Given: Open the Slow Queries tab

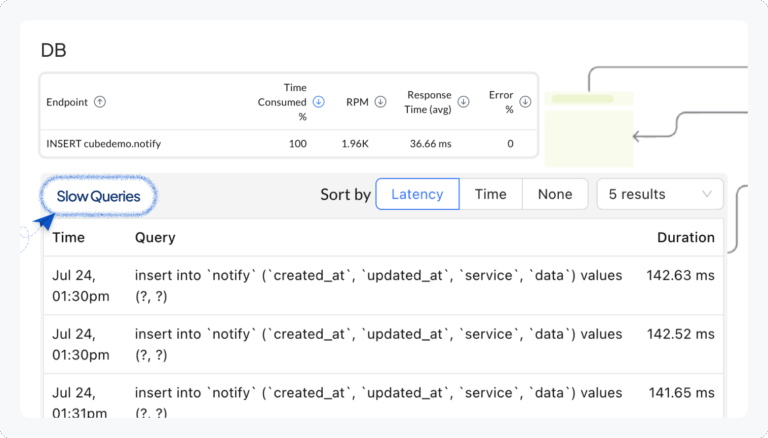Looking at the screenshot, I should pyautogui.click(x=98, y=196).
